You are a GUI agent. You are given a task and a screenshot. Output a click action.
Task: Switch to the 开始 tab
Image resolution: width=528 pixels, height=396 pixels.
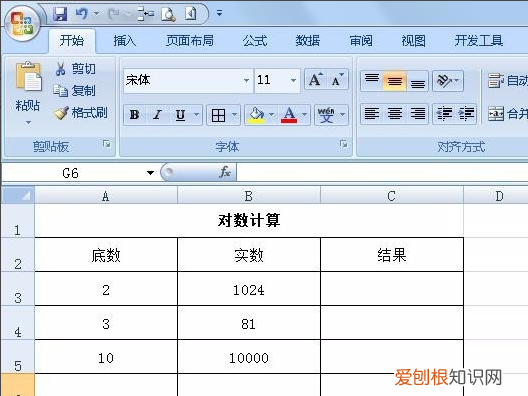point(72,41)
